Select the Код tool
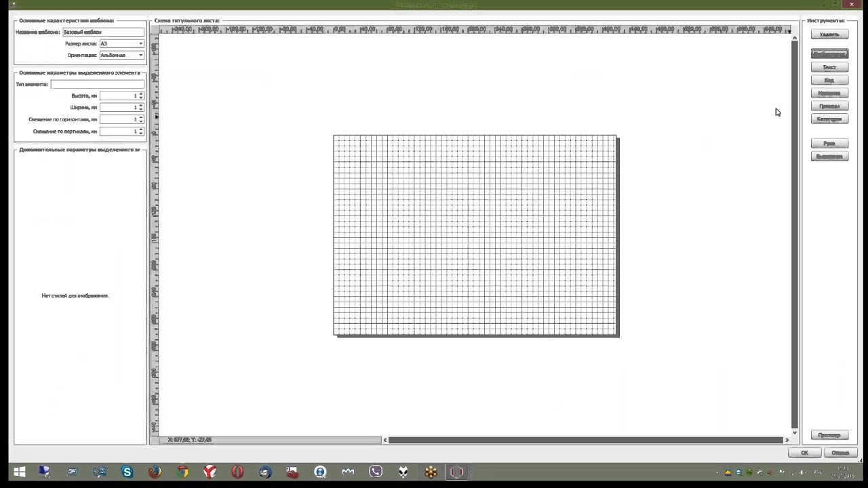868x488 pixels. (x=829, y=80)
